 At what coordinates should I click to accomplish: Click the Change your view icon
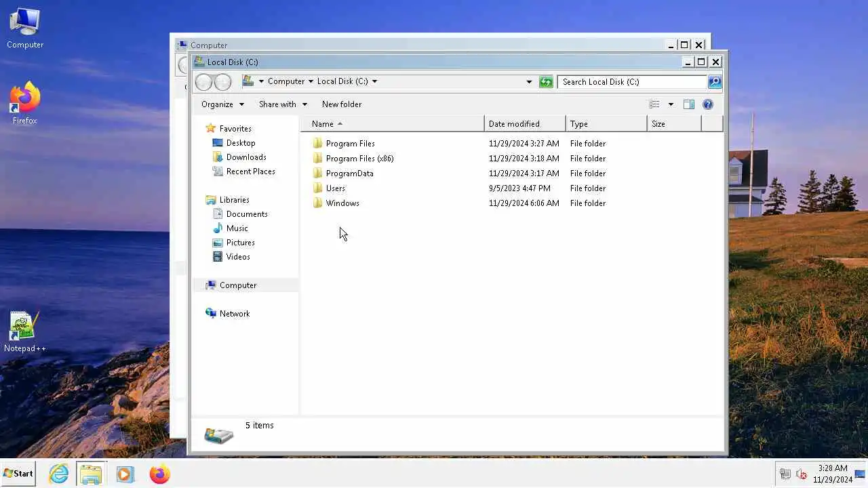pyautogui.click(x=654, y=104)
